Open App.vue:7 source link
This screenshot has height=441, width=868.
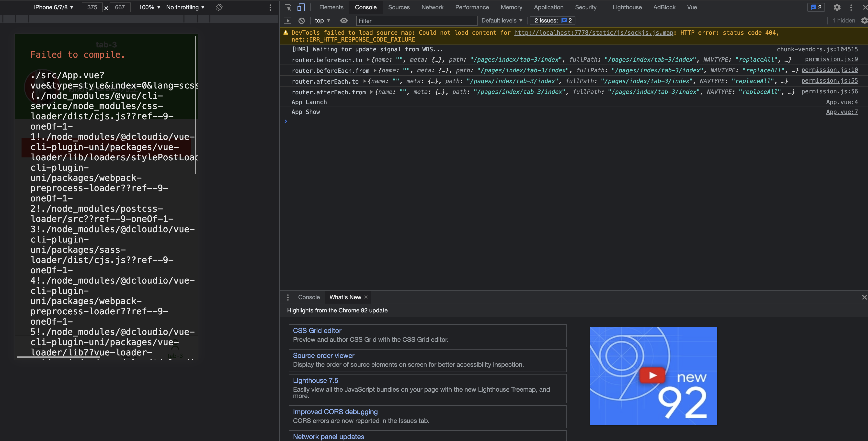pyautogui.click(x=842, y=112)
